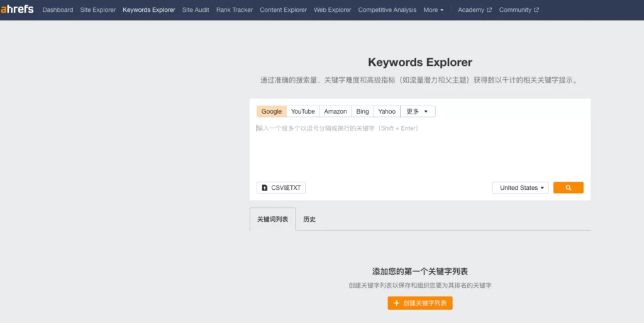644x323 pixels.
Task: Upload a CSV或TXT file
Action: (x=281, y=187)
